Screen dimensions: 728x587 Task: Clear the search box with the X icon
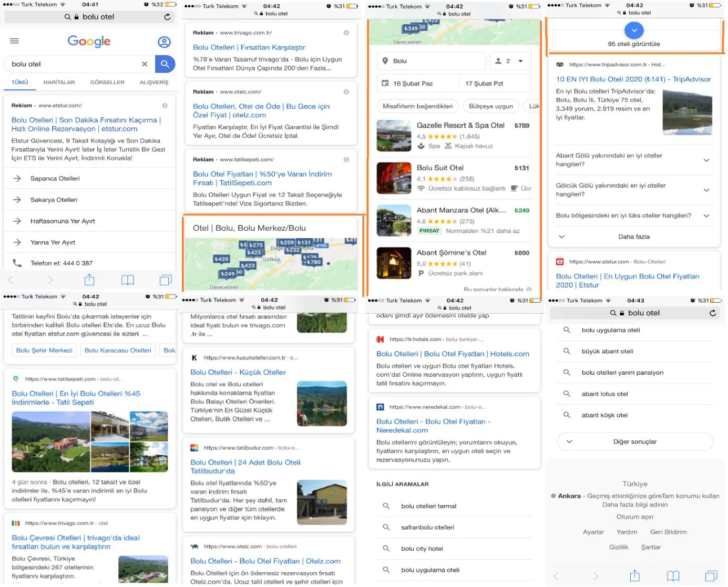(x=145, y=64)
